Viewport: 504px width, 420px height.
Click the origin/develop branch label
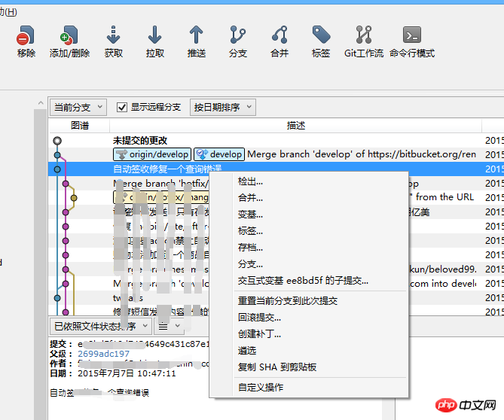click(152, 154)
